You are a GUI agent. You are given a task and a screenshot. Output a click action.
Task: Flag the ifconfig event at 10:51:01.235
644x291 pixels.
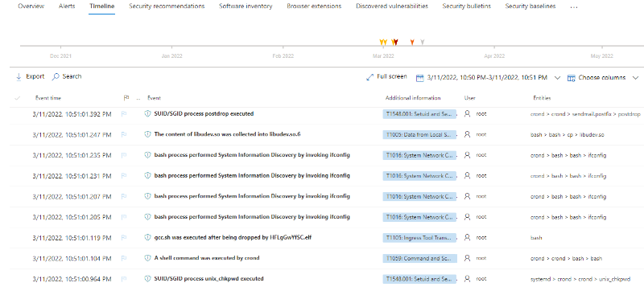click(x=124, y=155)
